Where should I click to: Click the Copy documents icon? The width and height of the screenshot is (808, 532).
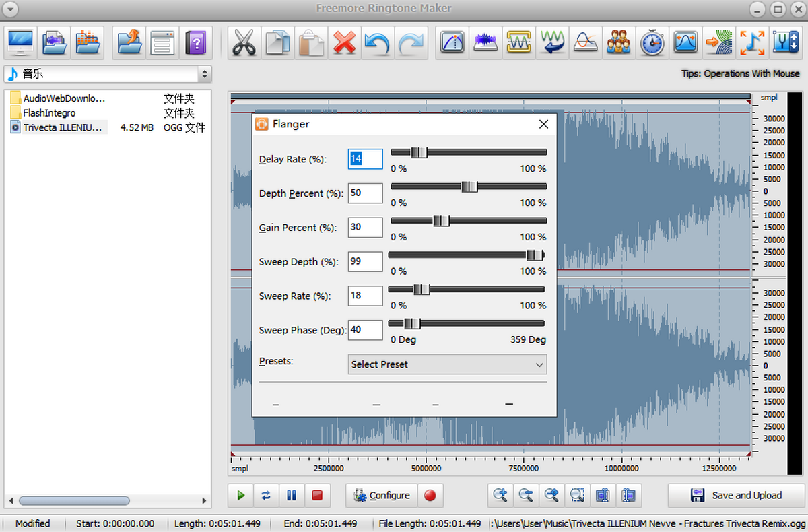click(x=277, y=42)
